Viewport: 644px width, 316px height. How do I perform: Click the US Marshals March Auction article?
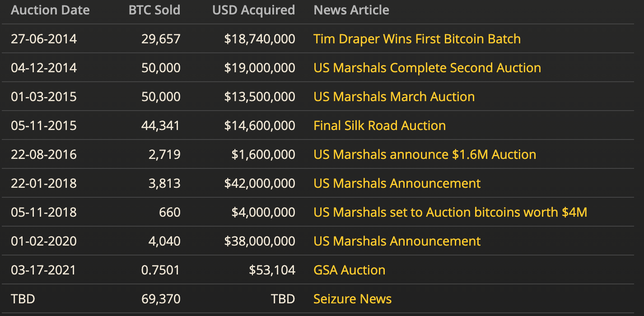[394, 97]
